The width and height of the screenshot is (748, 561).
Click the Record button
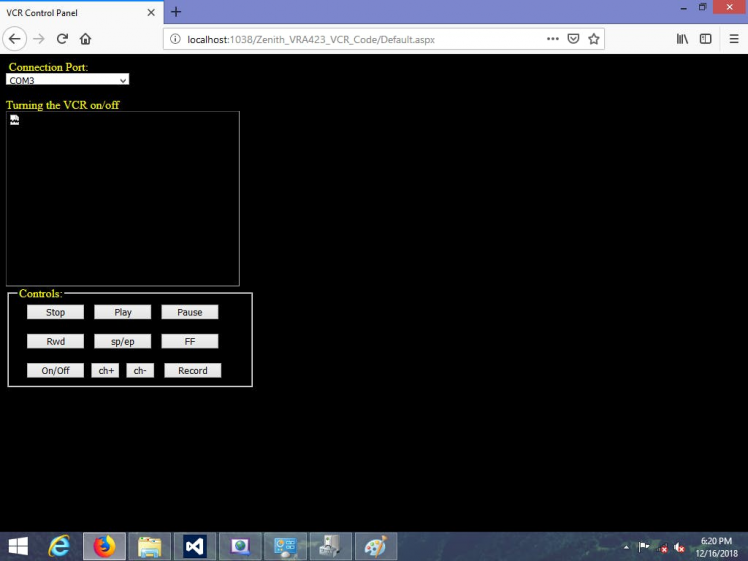pyautogui.click(x=193, y=371)
